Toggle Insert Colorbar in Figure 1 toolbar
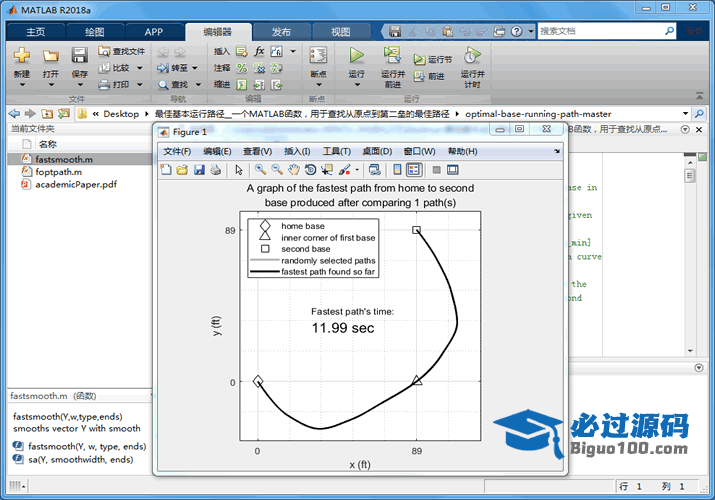 pos(397,170)
